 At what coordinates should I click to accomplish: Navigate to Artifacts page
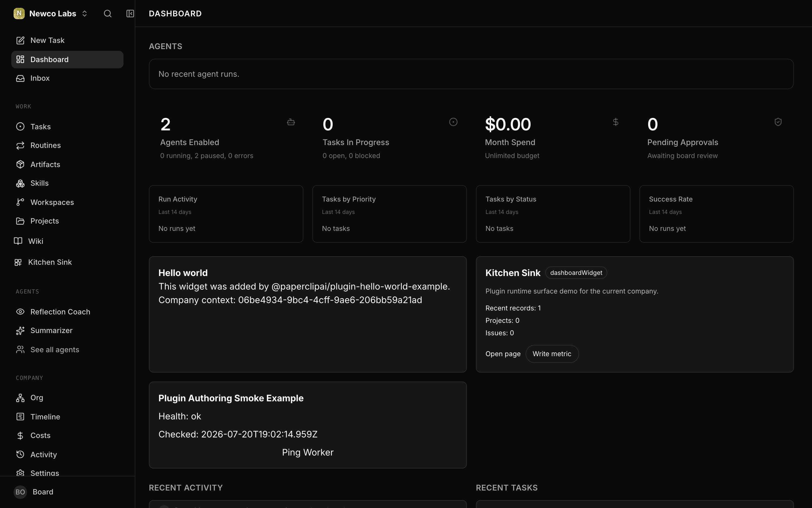point(67,164)
